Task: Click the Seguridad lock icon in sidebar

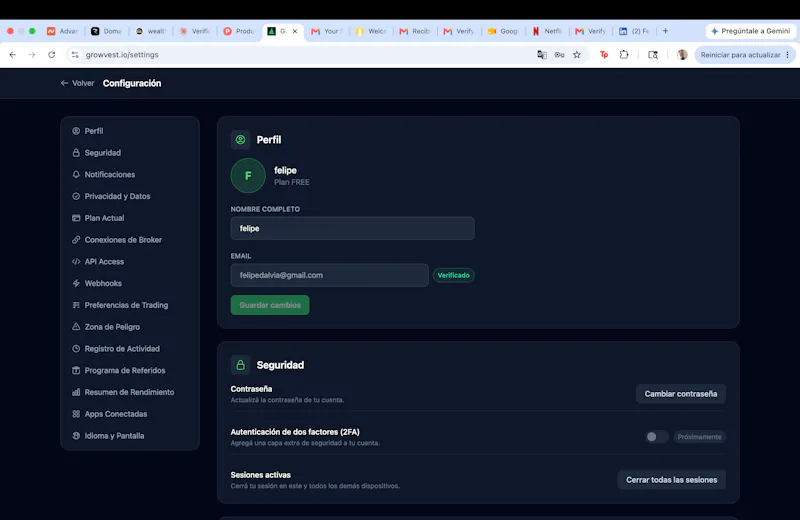Action: [76, 153]
